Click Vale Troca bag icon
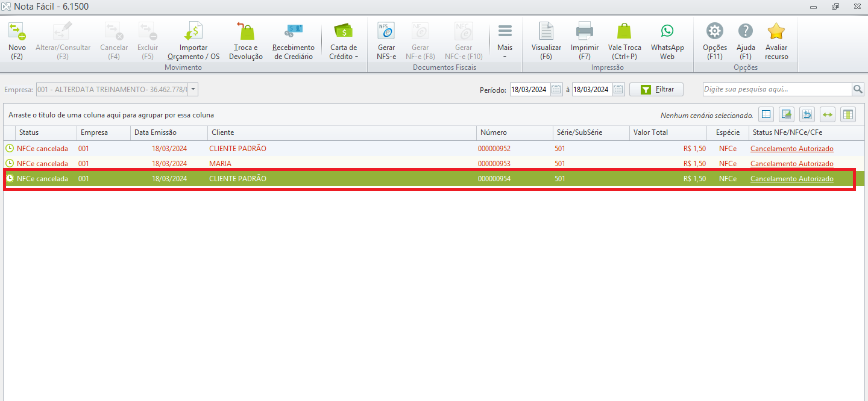The height and width of the screenshot is (401, 868). tap(624, 31)
